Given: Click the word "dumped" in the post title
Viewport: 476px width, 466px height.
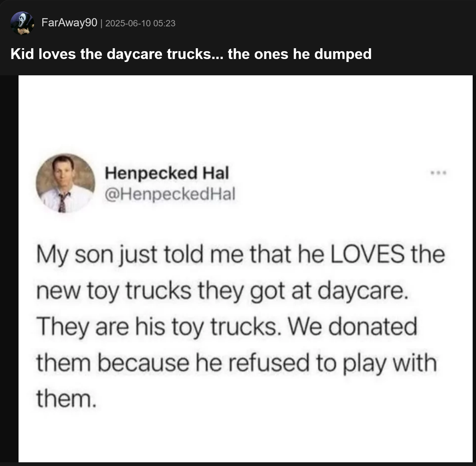Looking at the screenshot, I should click(343, 54).
